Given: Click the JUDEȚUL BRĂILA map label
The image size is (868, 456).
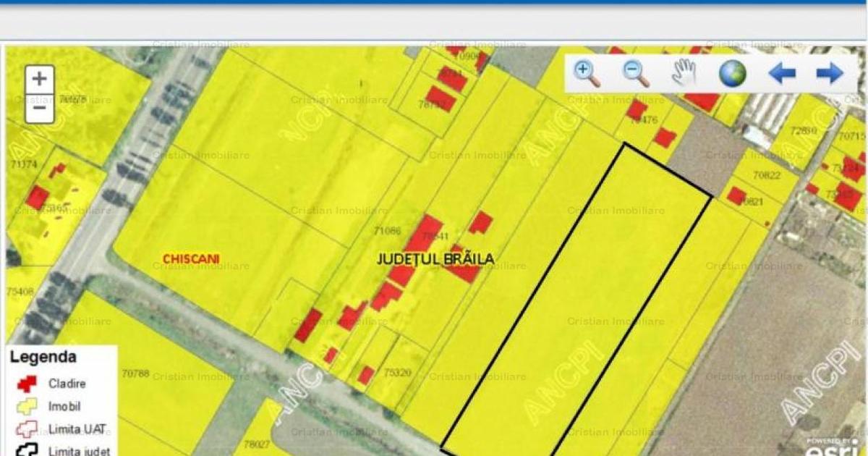Looking at the screenshot, I should (x=436, y=258).
